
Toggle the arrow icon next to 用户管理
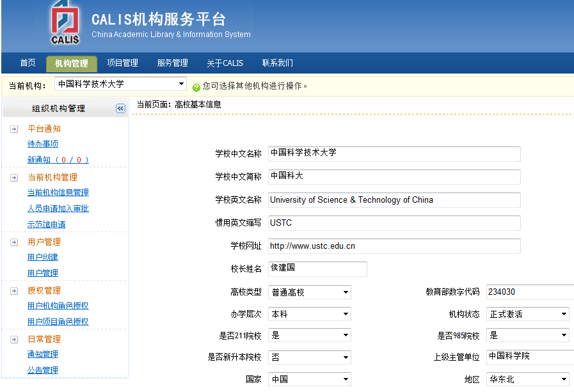tap(14, 242)
